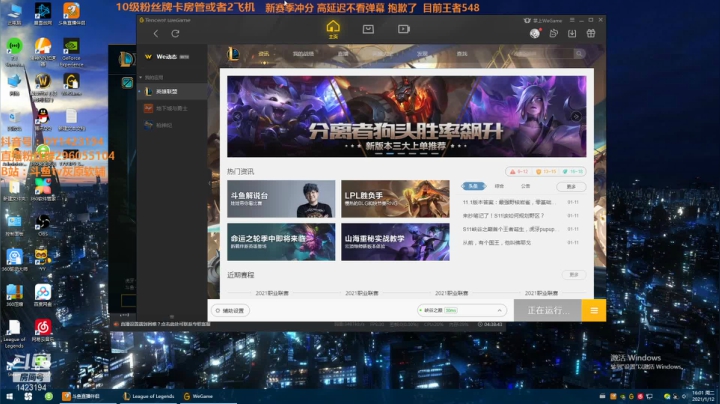The height and width of the screenshot is (404, 720).
Task: Open the user avatar with red dot
Action: point(534,33)
